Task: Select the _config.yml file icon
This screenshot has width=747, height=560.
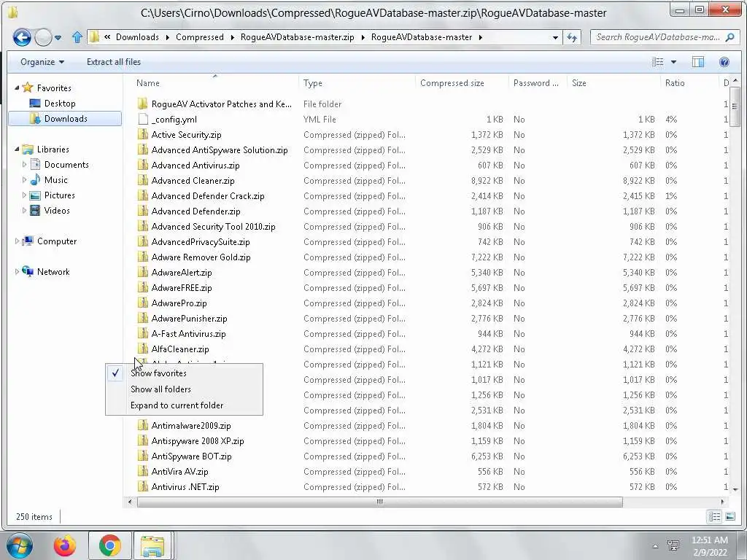Action: pos(142,119)
